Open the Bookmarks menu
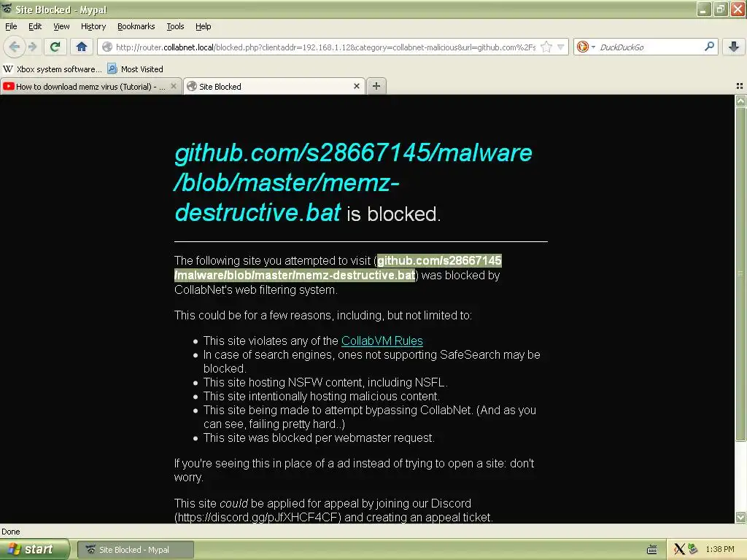Viewport: 747px width, 560px height. point(136,26)
